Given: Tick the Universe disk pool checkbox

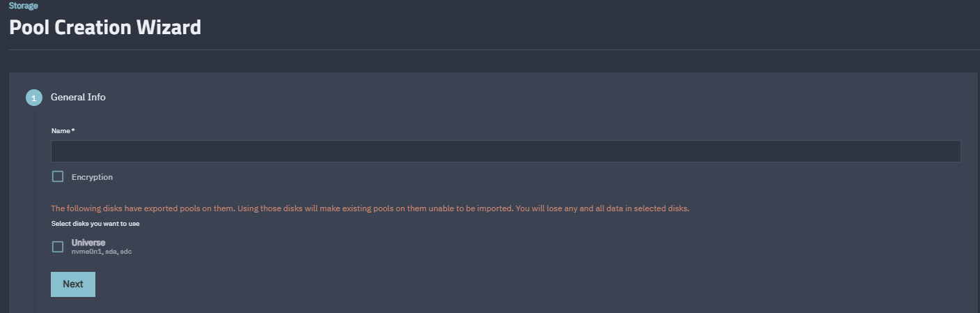Looking at the screenshot, I should [x=58, y=247].
